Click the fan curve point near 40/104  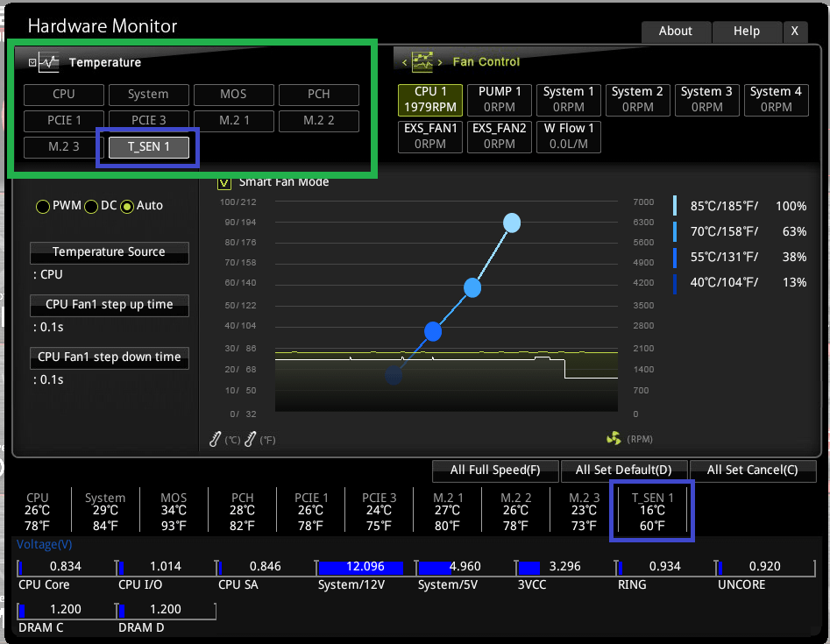pyautogui.click(x=433, y=331)
